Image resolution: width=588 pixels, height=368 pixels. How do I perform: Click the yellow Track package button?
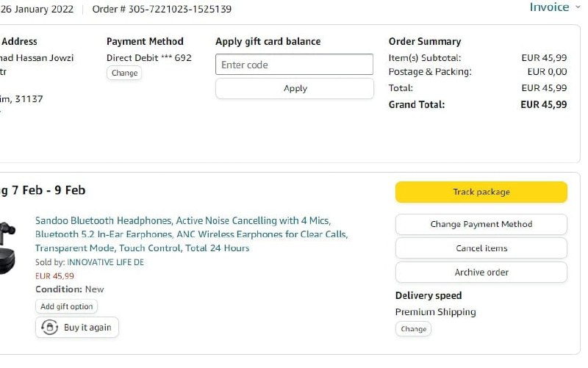[481, 192]
